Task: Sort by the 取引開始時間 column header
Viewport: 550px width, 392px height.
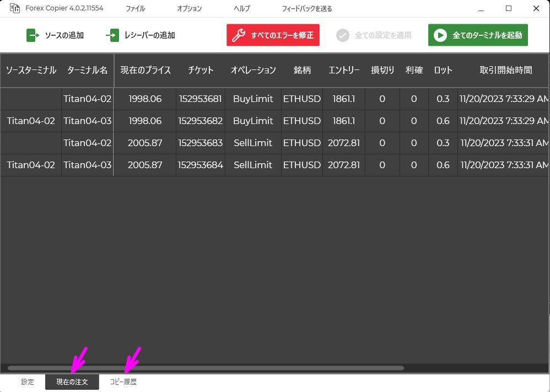Action: (x=505, y=70)
